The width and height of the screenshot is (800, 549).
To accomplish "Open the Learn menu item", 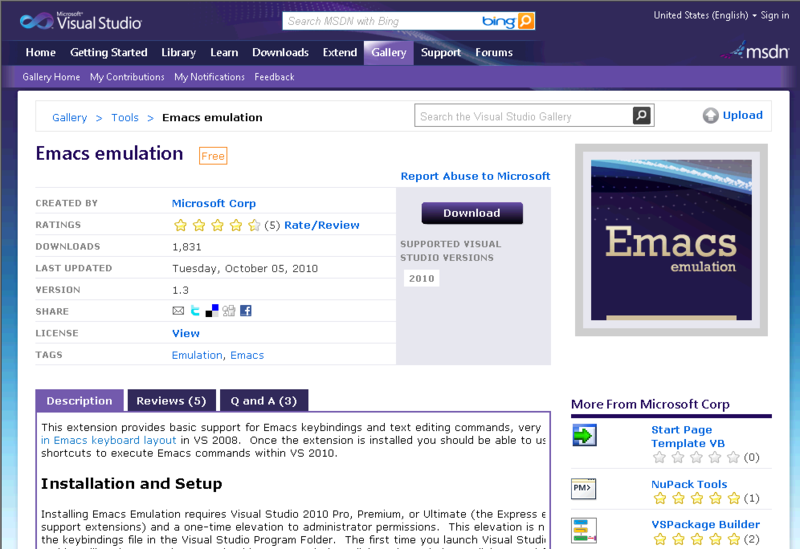I will [x=224, y=53].
